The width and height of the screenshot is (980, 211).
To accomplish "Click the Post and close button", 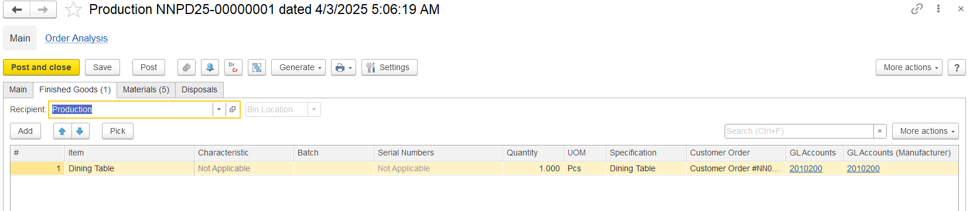I will tap(41, 67).
